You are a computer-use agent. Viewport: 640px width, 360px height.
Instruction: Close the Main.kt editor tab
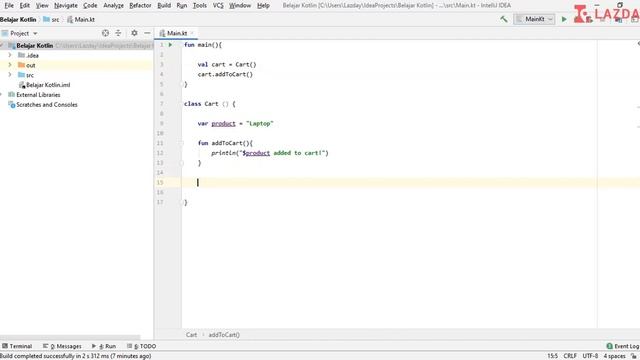192,33
